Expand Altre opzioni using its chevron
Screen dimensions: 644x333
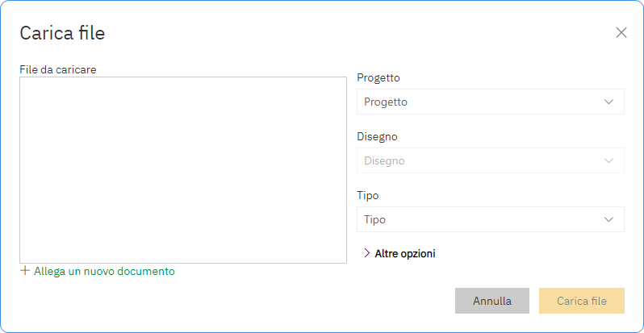tap(366, 253)
